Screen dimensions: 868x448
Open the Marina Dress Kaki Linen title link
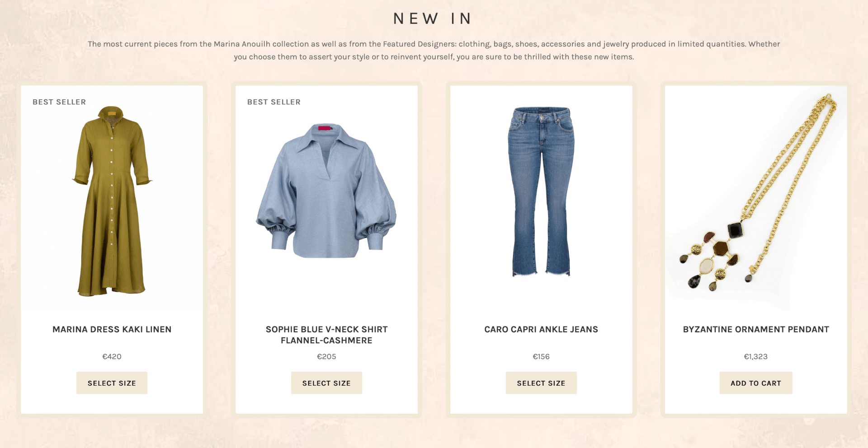coord(112,330)
